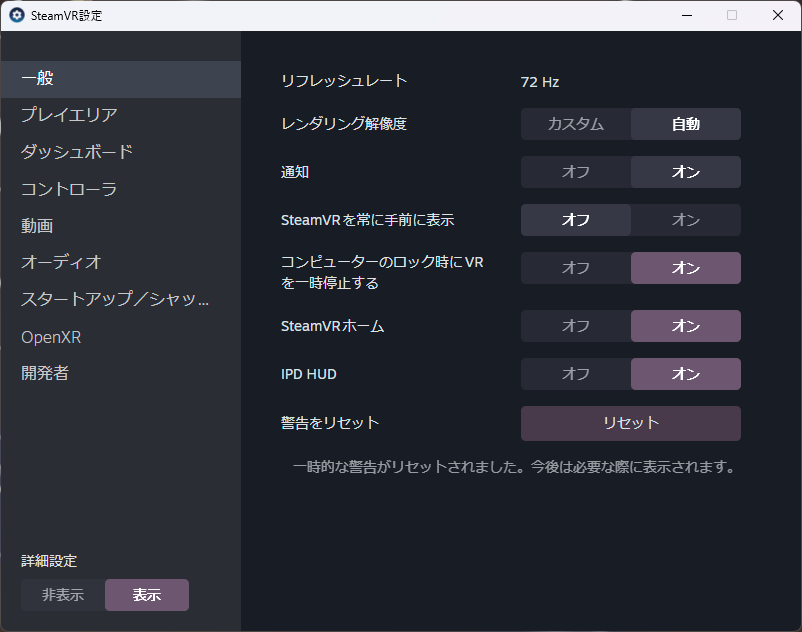The width and height of the screenshot is (802, 632).
Task: Select オフ for SteamVRを常に手前に表示
Action: pos(576,220)
